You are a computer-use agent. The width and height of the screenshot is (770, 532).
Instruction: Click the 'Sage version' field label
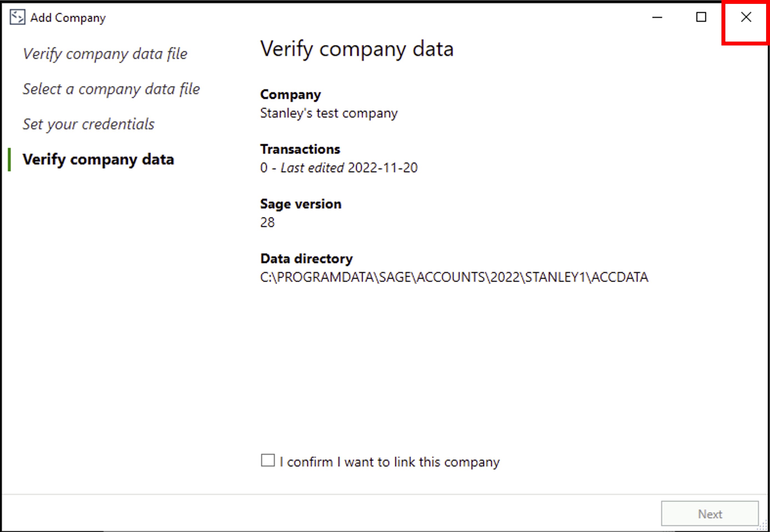(301, 204)
